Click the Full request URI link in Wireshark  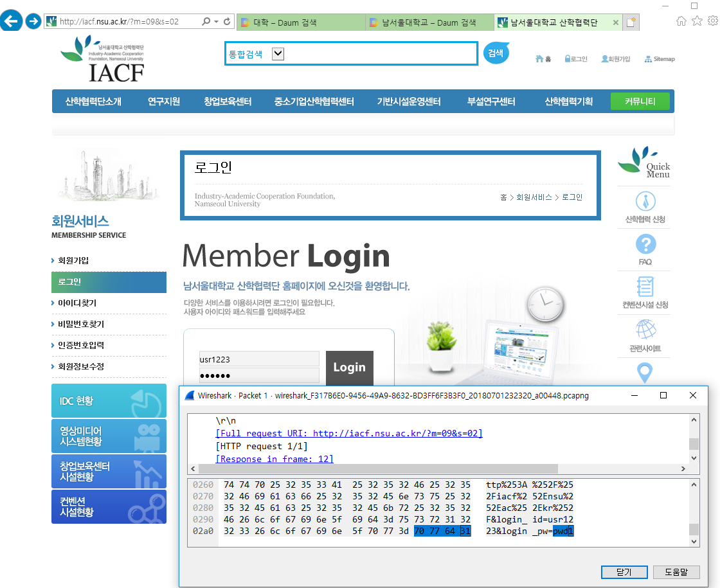349,433
